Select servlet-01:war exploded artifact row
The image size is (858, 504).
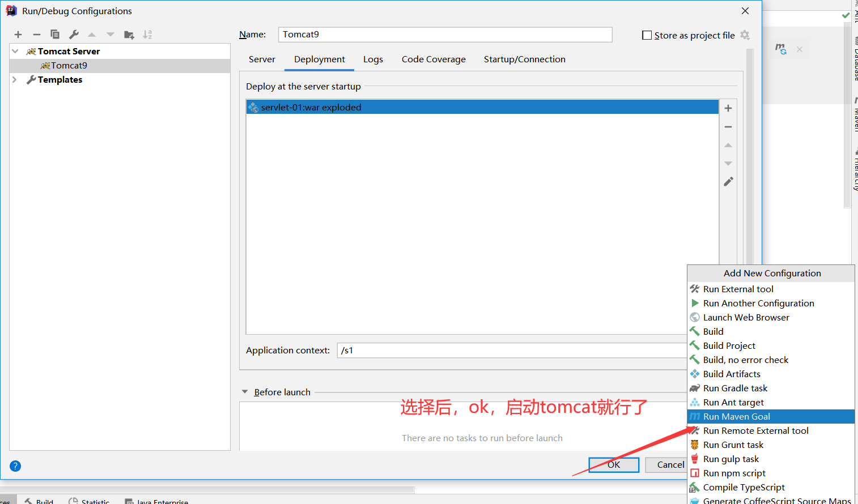[x=482, y=107]
